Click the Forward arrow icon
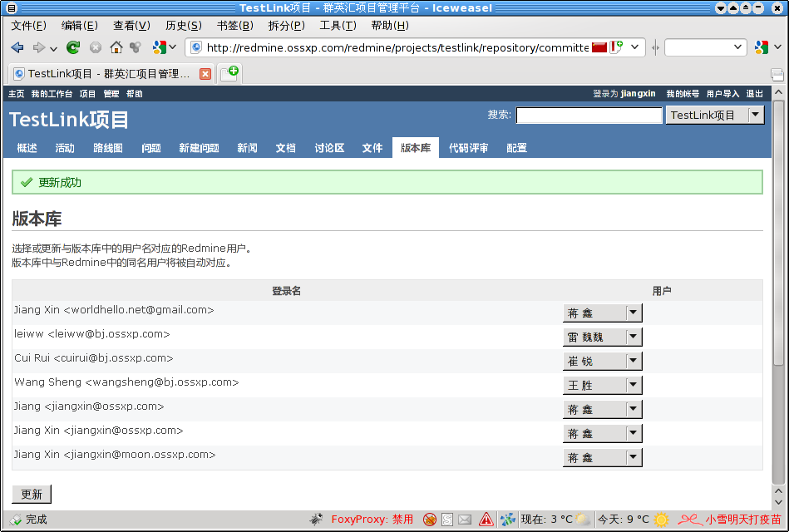 pyautogui.click(x=39, y=48)
